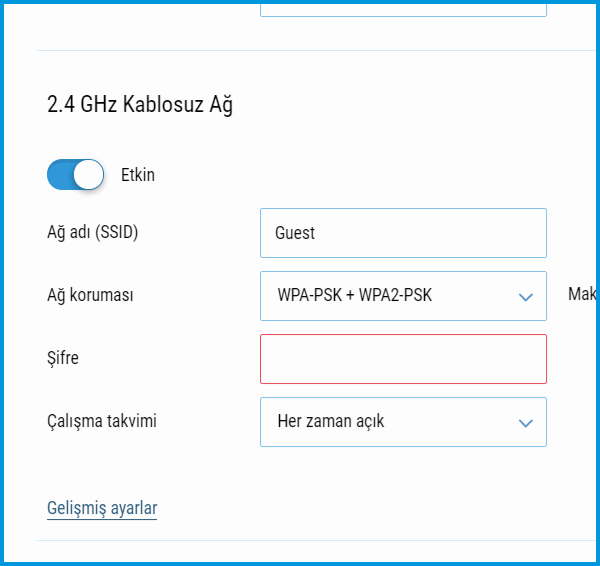Image resolution: width=600 pixels, height=566 pixels.
Task: Click the "2.4 GHz Kablosuz Ağ" heading
Action: (x=140, y=105)
